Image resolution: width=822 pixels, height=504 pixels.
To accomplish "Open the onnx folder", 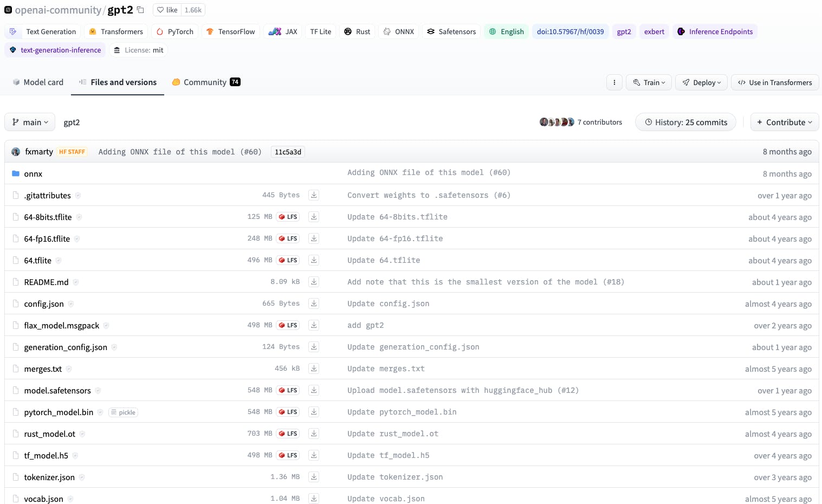I will [x=33, y=173].
